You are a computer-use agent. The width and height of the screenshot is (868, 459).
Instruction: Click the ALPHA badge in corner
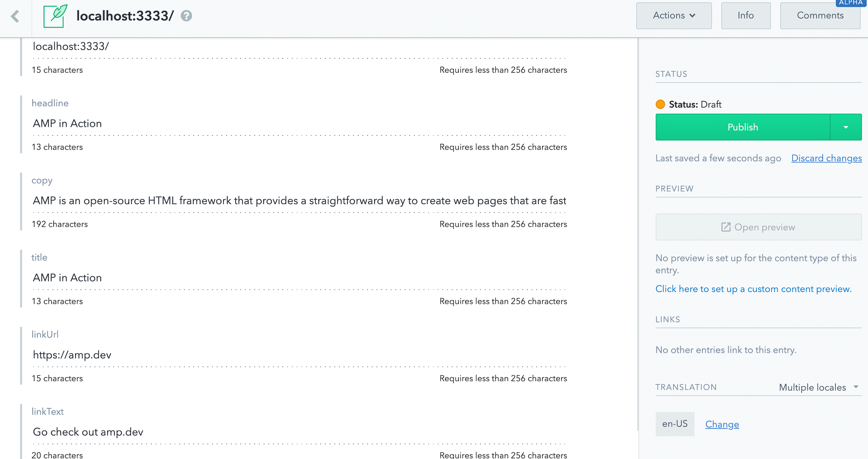click(x=850, y=3)
